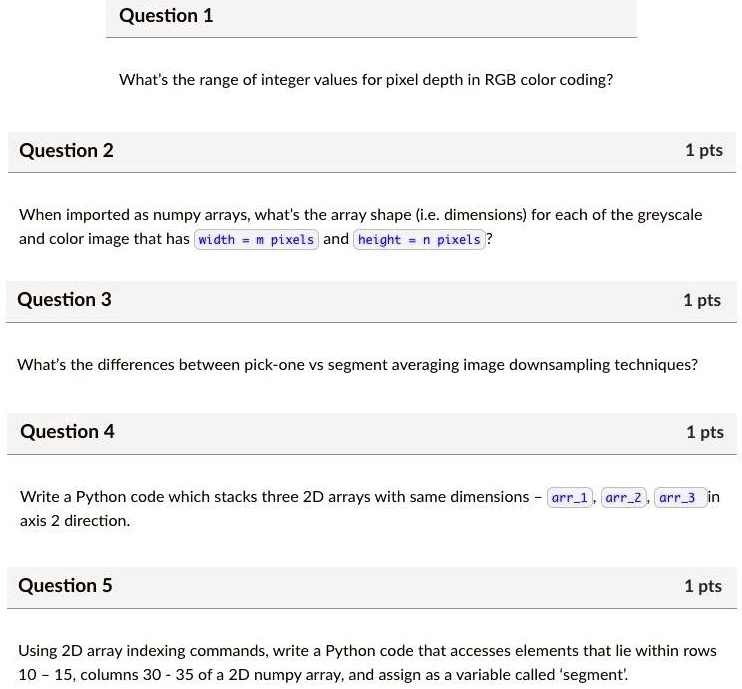Click the Question 3 heading
This screenshot has width=742, height=689.
pyautogui.click(x=65, y=300)
